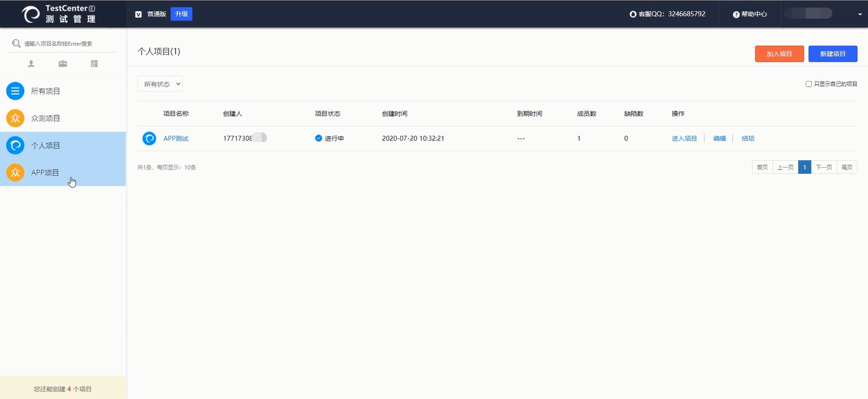Click the 普通版 version badge icon
Image resolution: width=868 pixels, height=399 pixels.
click(x=138, y=14)
